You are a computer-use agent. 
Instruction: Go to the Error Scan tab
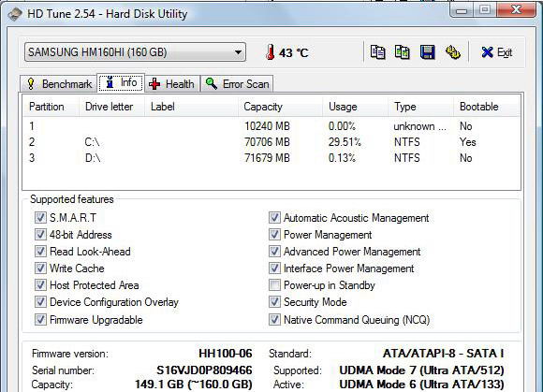pos(237,83)
